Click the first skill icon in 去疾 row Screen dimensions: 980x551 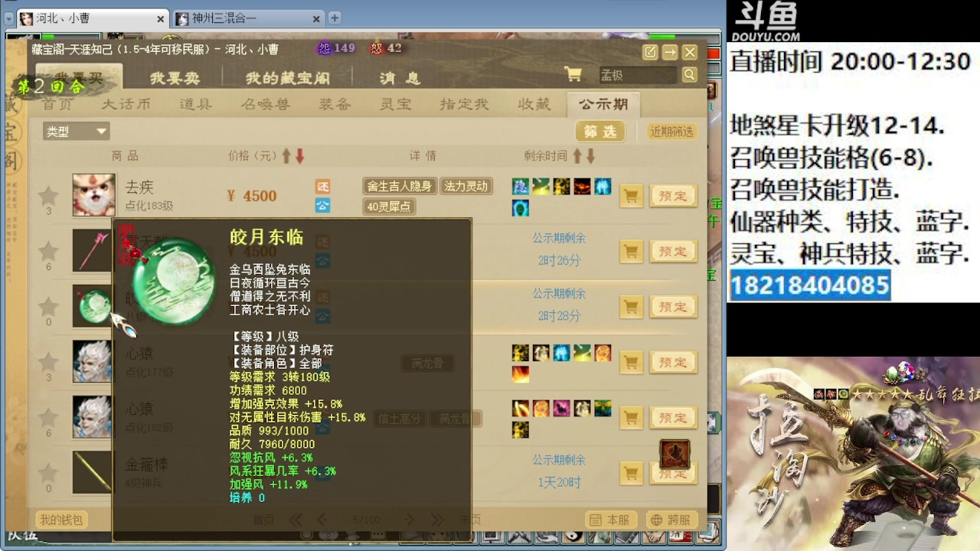(521, 186)
